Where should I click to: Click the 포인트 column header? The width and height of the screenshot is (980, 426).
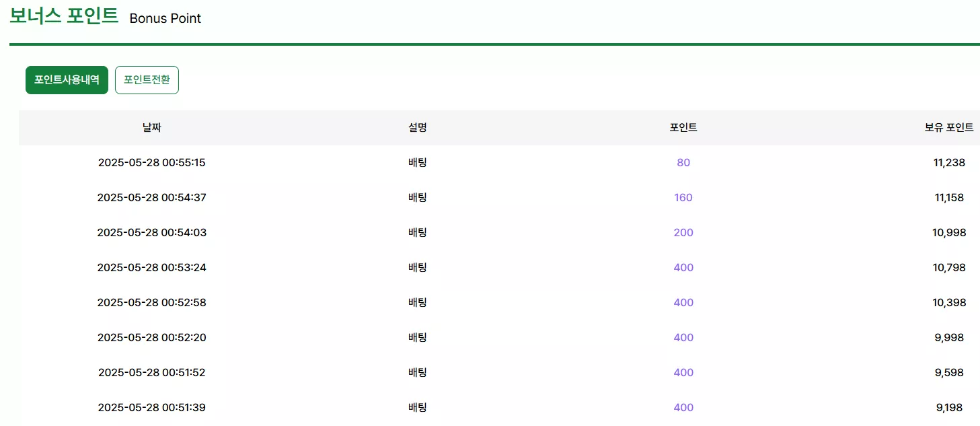(x=683, y=128)
